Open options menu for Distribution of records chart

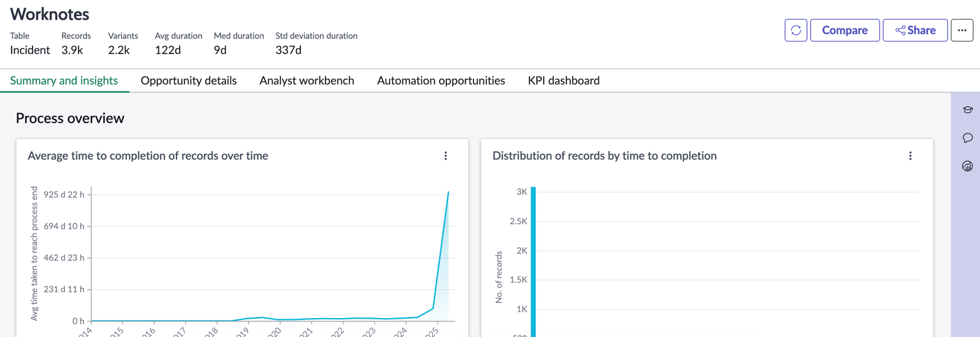tap(910, 155)
